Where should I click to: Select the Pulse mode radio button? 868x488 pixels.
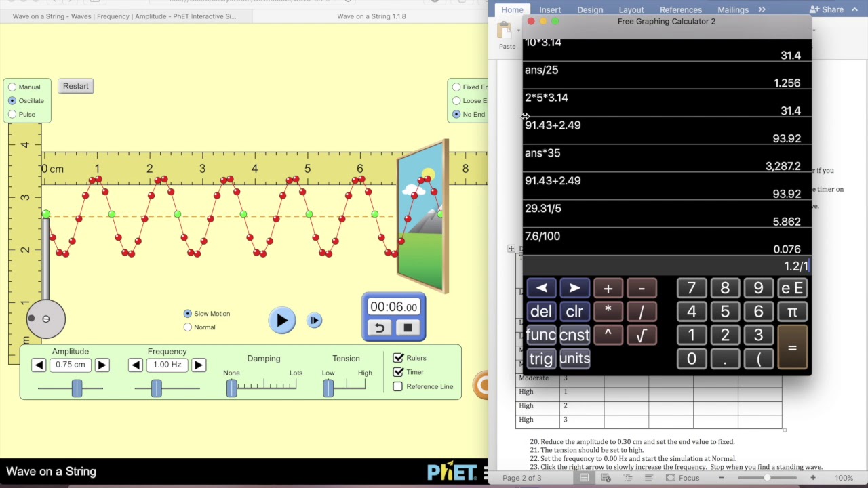coord(12,114)
